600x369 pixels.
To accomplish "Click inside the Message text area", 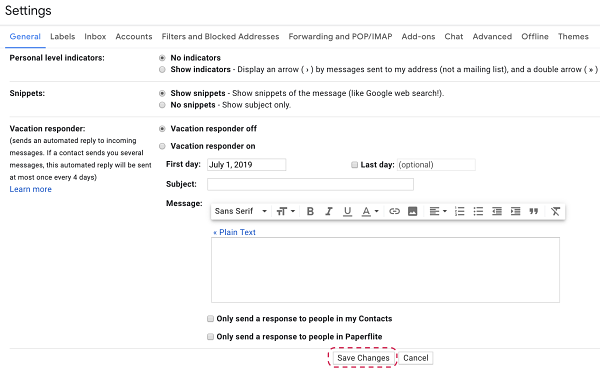I will [x=385, y=270].
